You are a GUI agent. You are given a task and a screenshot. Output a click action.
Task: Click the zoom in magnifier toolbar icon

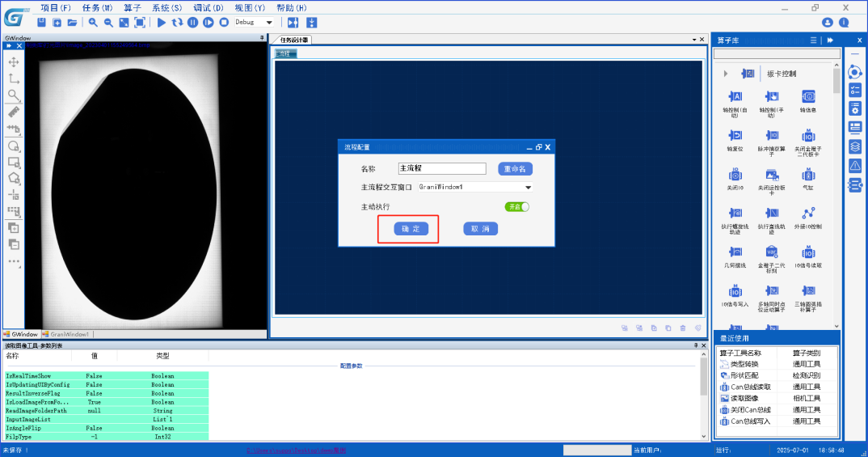pos(92,22)
